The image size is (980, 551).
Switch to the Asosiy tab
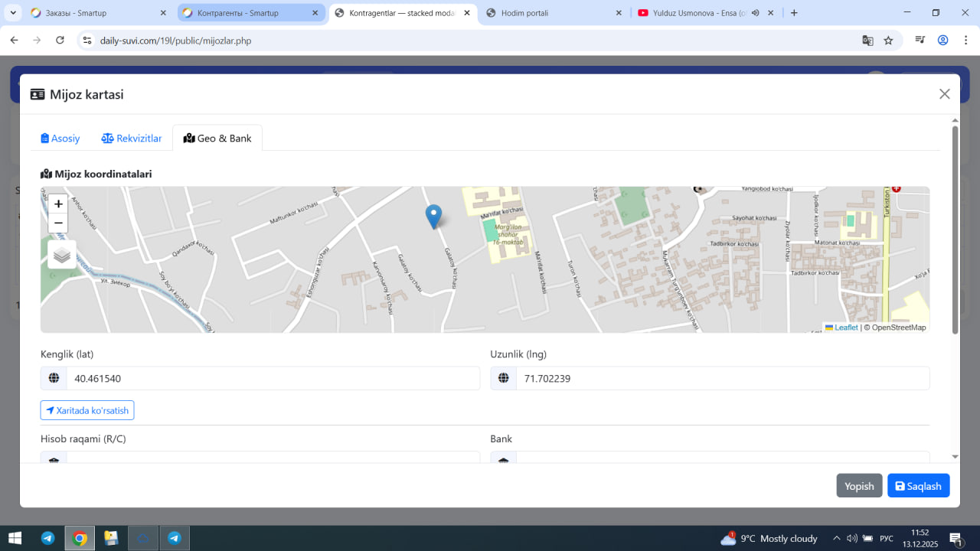[60, 139]
